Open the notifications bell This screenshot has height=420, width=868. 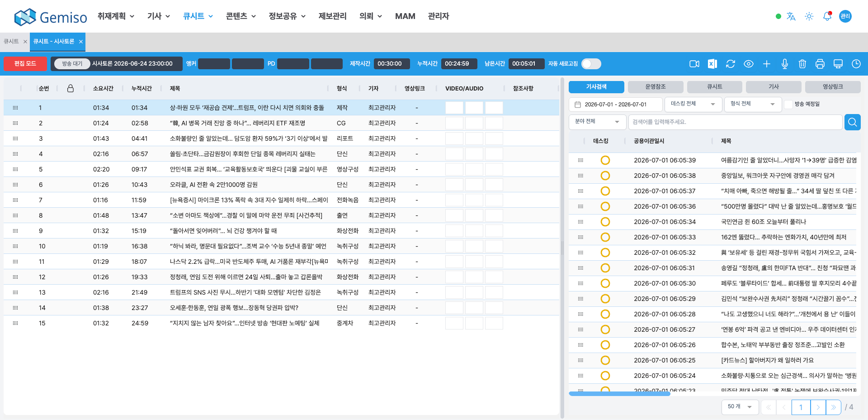[827, 16]
